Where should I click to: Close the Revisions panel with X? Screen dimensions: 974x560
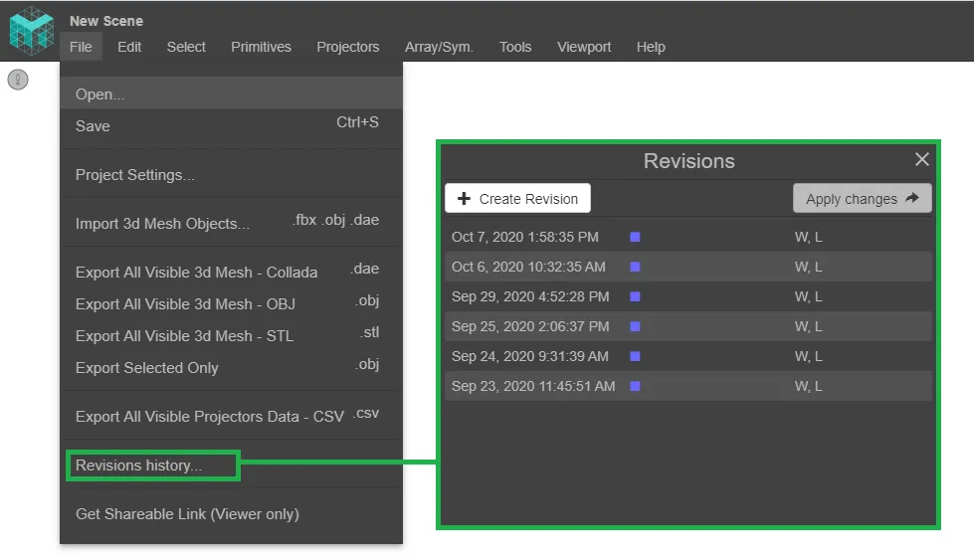[x=921, y=159]
